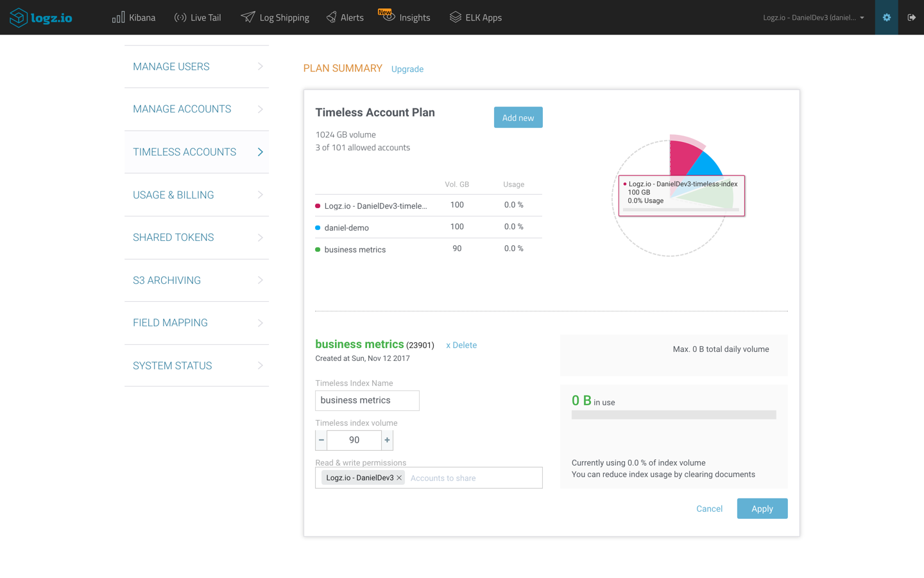Screen dimensions: 924x578
Task: Go to Usage & Billing
Action: pos(196,195)
